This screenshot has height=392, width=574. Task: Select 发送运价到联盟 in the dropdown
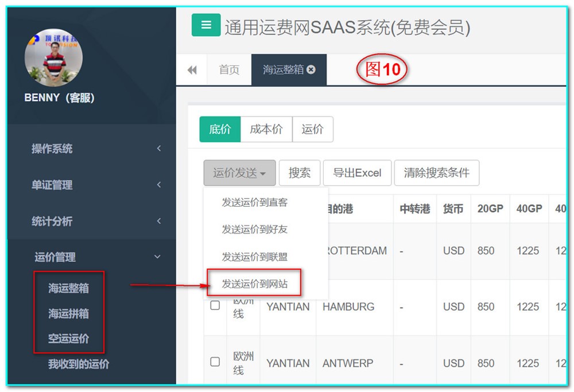[254, 257]
